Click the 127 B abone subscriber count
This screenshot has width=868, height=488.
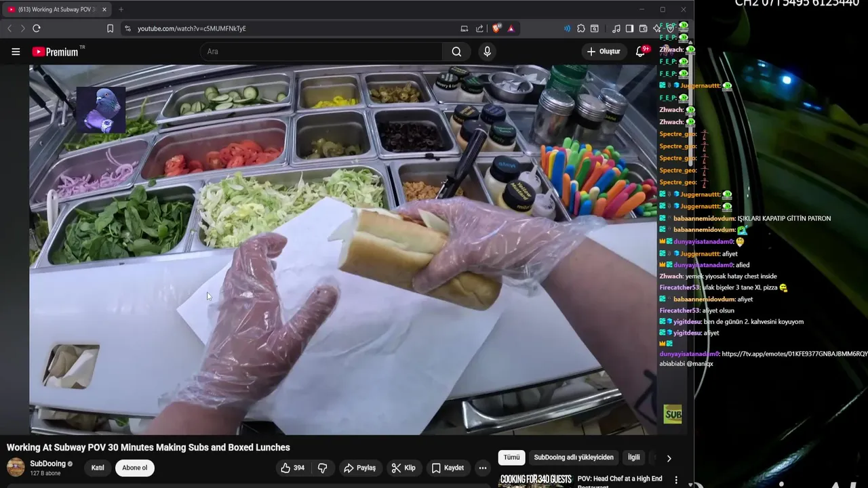point(46,473)
